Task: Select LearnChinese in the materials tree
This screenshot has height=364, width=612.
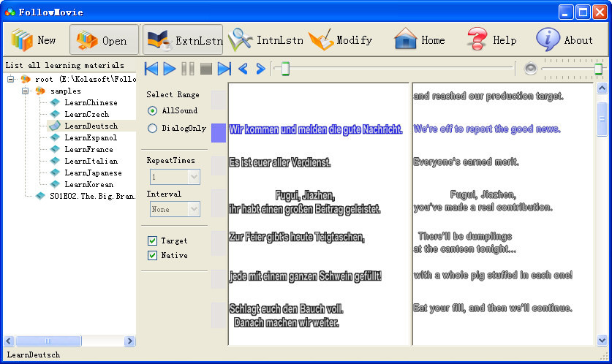Action: pos(91,102)
